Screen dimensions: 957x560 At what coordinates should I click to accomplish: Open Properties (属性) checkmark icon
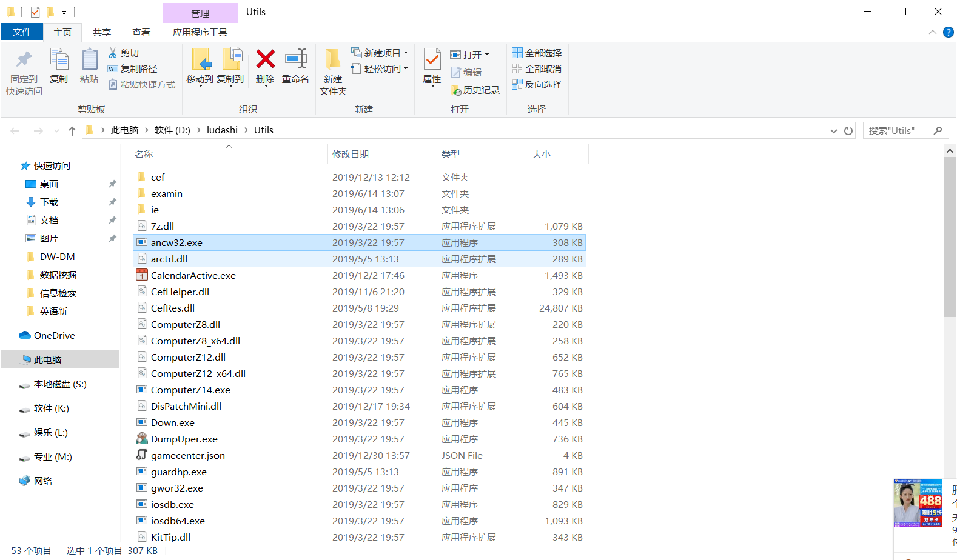432,59
